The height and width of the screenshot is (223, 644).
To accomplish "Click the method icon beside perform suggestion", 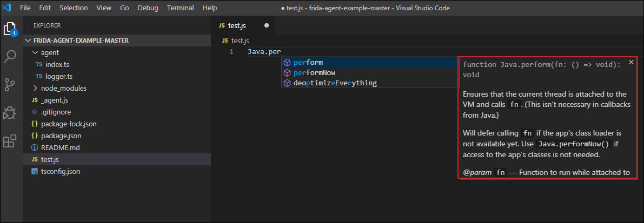I will pos(288,63).
